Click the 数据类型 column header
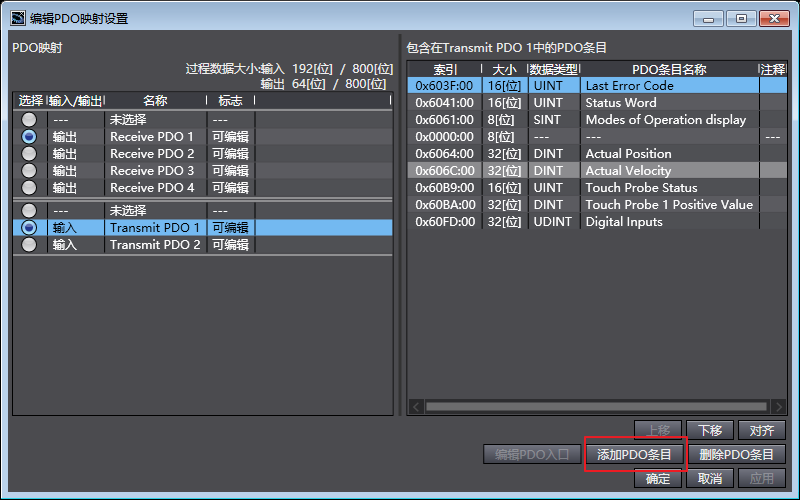The image size is (800, 500). click(x=554, y=69)
